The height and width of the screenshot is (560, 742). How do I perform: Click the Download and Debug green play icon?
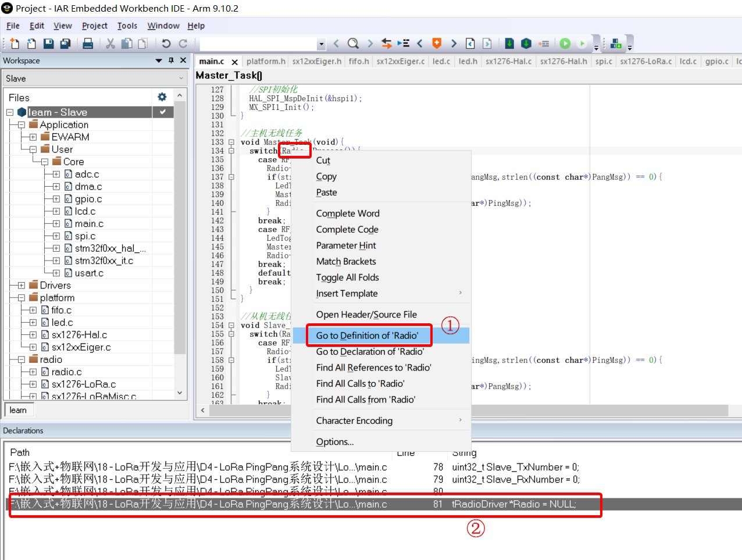tap(565, 44)
